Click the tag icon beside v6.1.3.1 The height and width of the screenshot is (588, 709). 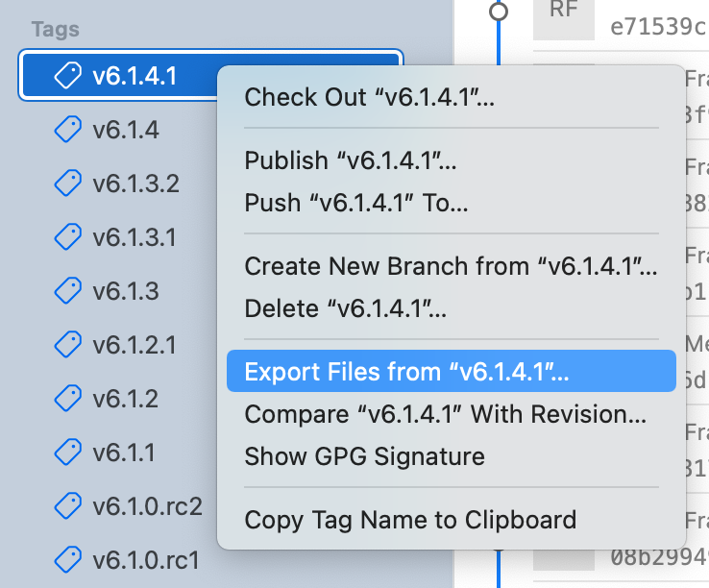coord(67,236)
